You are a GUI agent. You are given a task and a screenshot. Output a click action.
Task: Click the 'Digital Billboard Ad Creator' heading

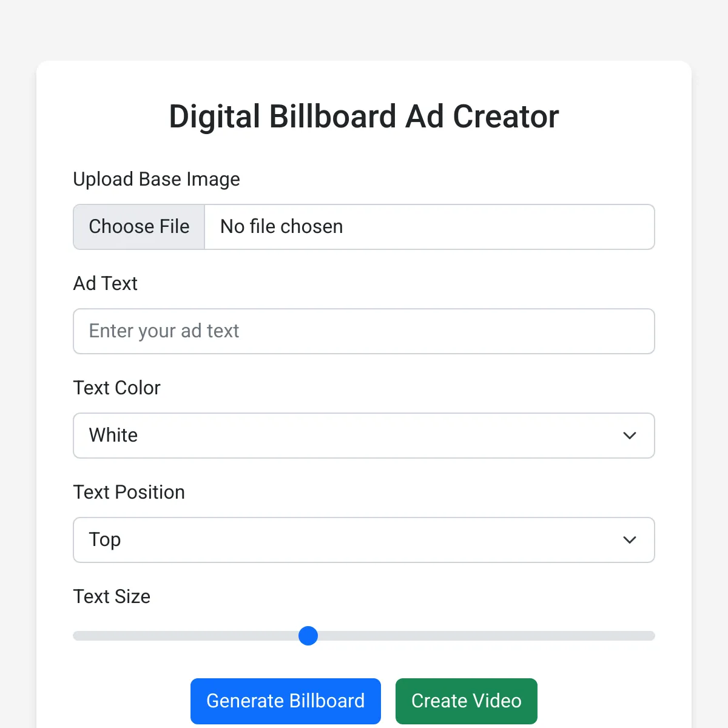[x=364, y=116]
